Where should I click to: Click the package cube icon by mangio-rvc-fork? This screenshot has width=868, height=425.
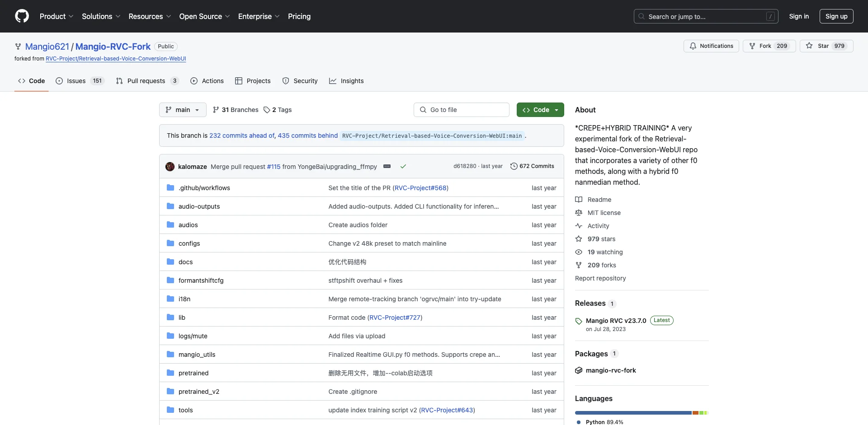pyautogui.click(x=579, y=370)
